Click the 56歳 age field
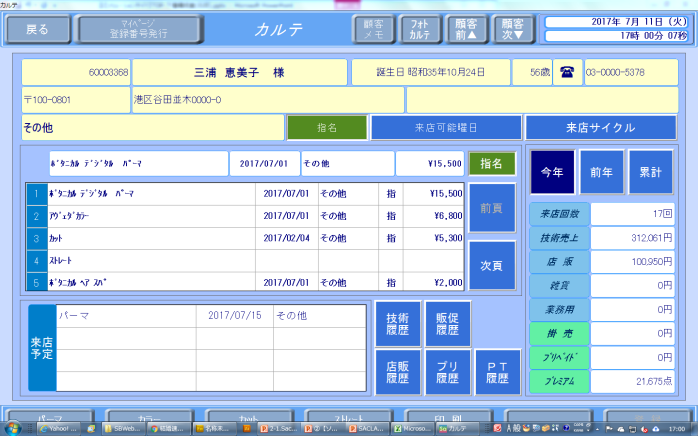Image resolution: width=698 pixels, height=436 pixels. click(532, 72)
